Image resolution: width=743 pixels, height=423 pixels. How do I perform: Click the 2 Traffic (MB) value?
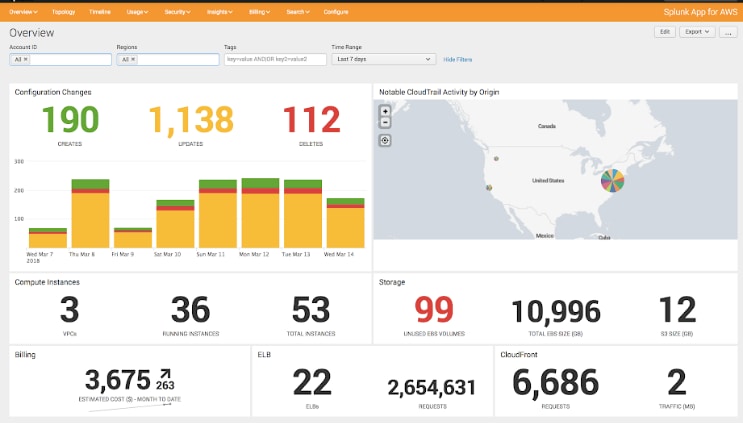677,382
